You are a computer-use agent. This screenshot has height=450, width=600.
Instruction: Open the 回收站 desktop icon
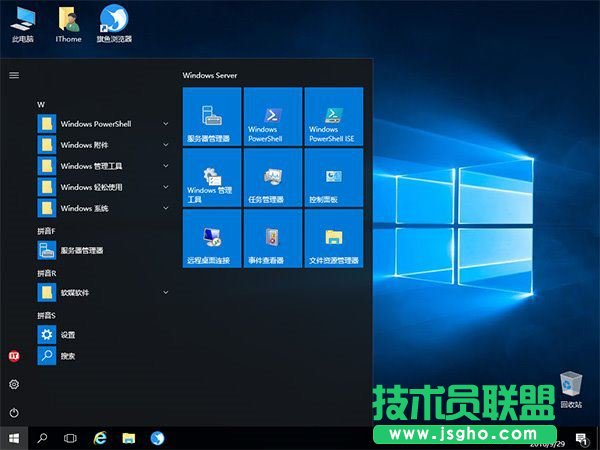pyautogui.click(x=571, y=390)
